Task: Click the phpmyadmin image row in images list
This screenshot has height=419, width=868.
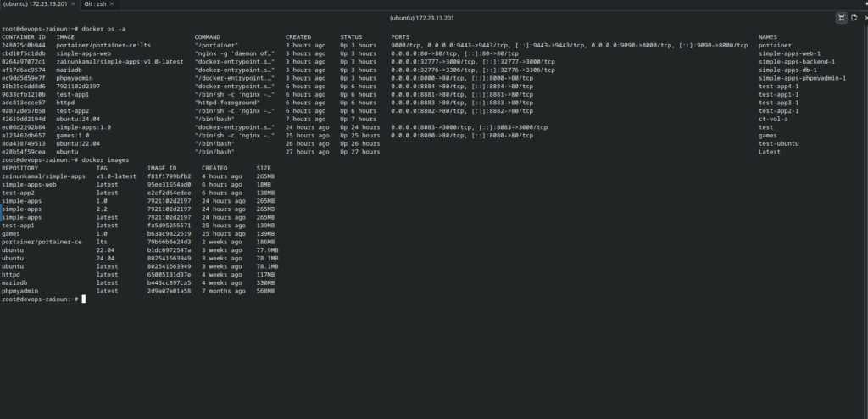Action: (x=23, y=291)
